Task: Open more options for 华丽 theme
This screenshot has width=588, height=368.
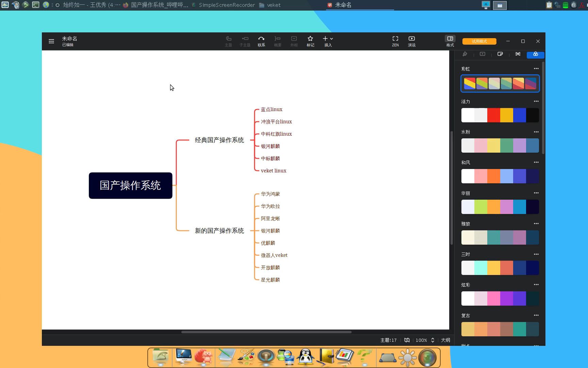Action: click(536, 193)
